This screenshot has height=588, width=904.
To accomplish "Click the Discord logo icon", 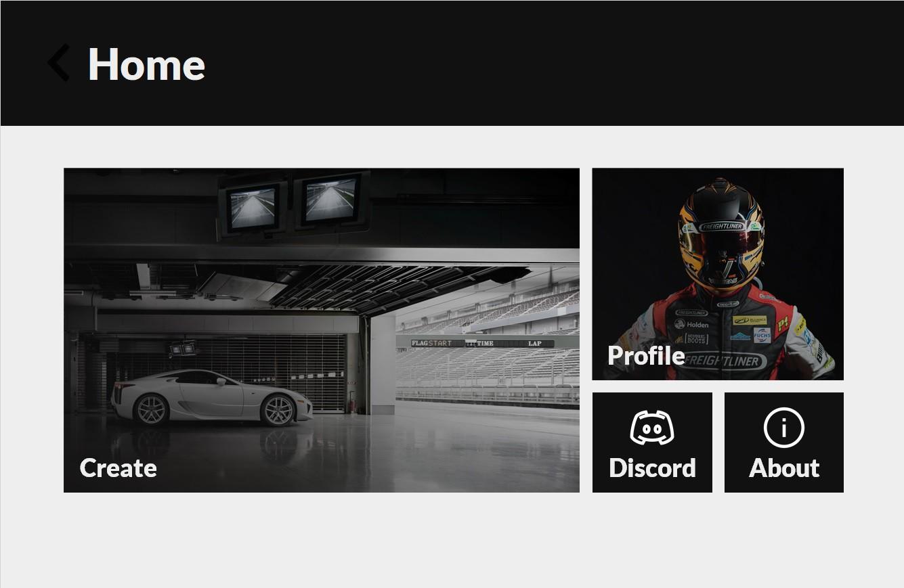I will coord(651,428).
